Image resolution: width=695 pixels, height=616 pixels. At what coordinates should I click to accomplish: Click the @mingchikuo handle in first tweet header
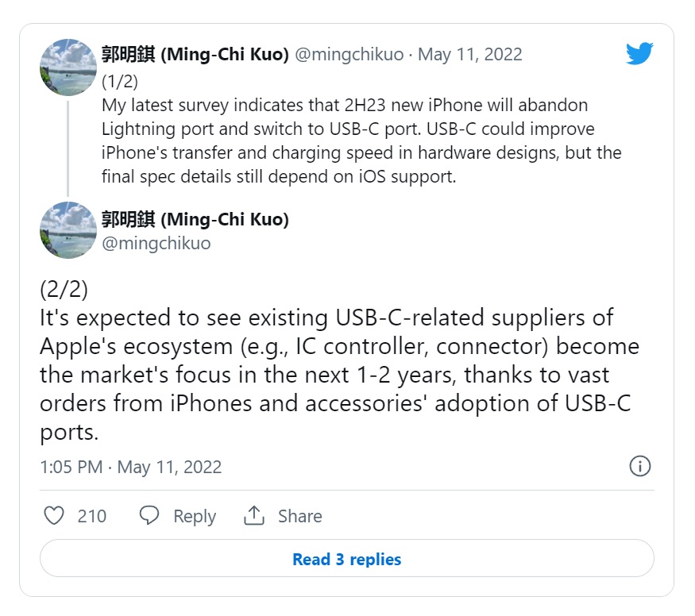point(350,55)
